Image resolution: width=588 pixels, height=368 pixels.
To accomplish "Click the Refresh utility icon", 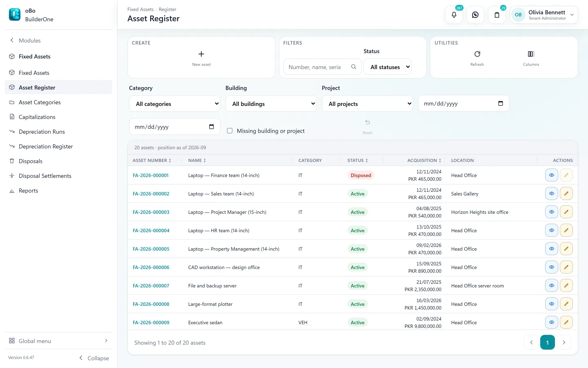I will [477, 54].
